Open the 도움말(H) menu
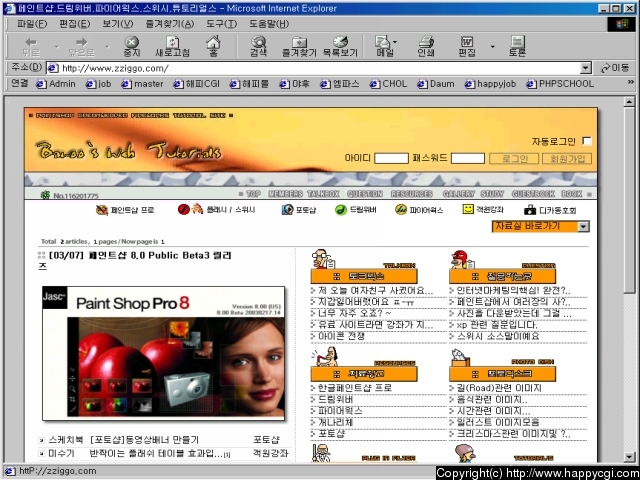Image resolution: width=640 pixels, height=480 pixels. click(269, 24)
